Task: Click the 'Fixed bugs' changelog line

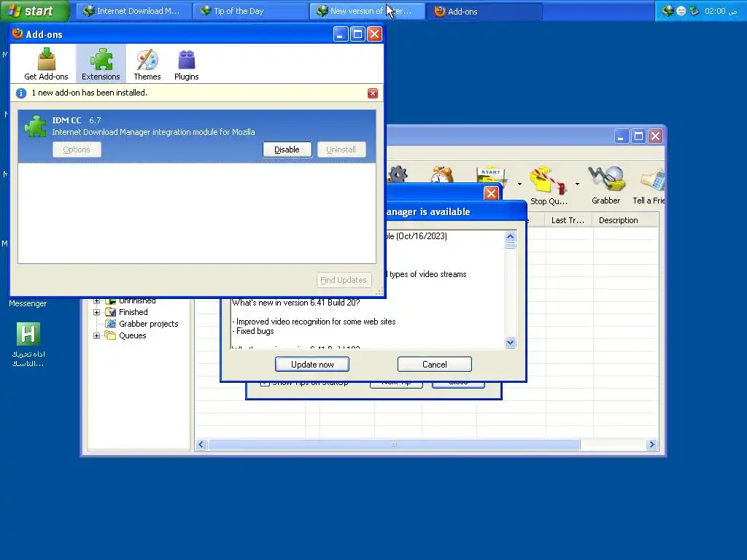Action: pos(253,331)
